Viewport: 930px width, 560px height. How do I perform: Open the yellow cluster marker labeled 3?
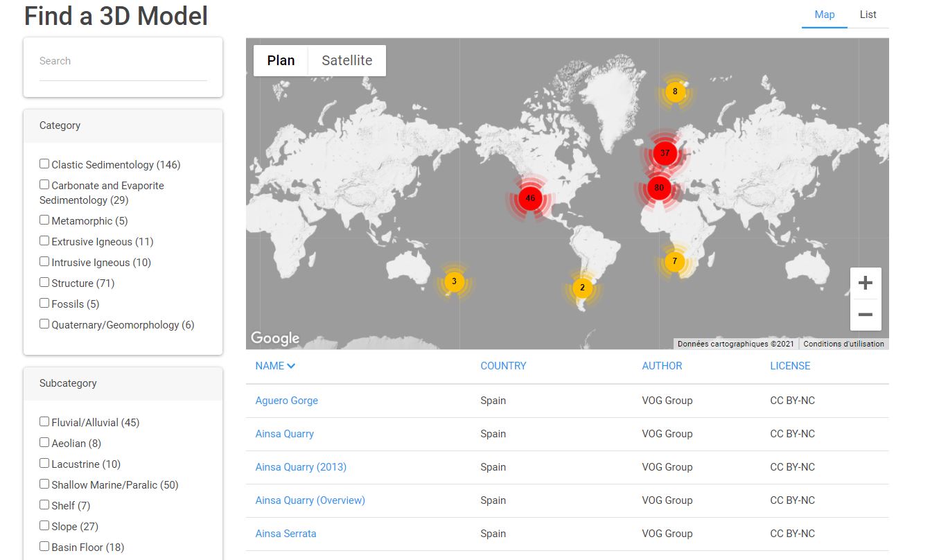(454, 281)
